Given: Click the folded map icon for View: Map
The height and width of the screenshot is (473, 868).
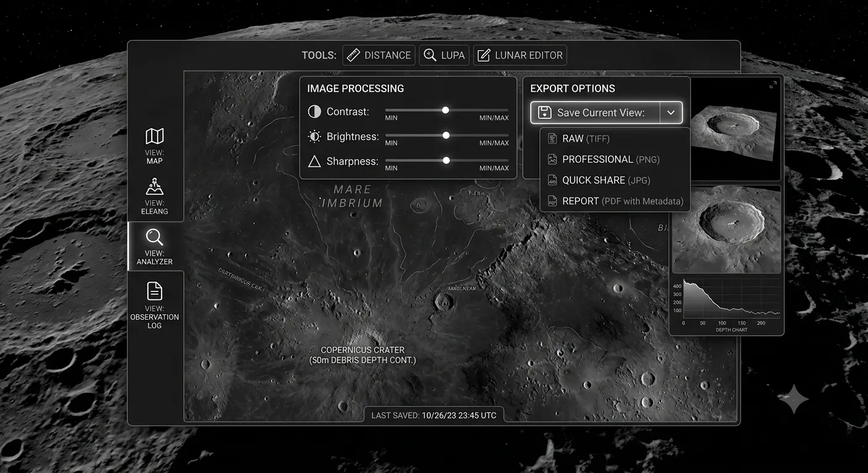Looking at the screenshot, I should [154, 136].
